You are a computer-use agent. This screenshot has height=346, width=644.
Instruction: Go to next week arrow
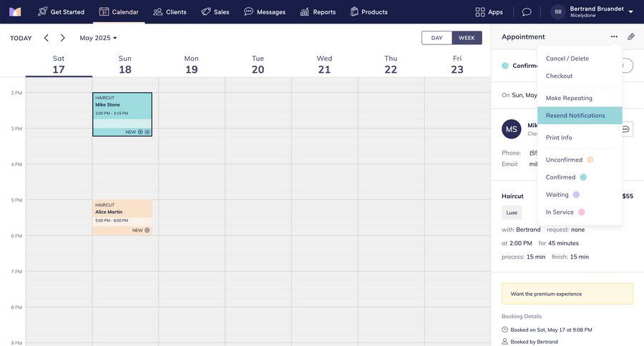62,38
